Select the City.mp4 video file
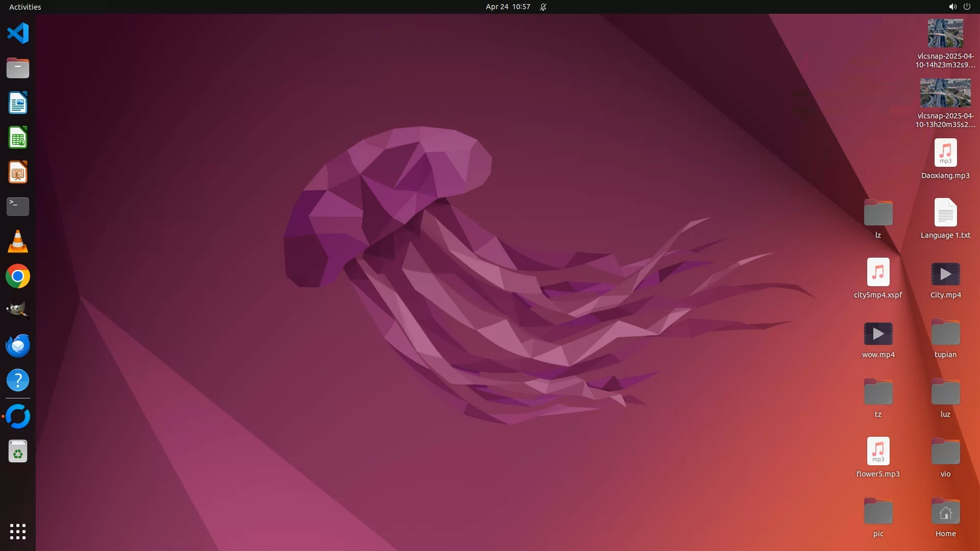Image resolution: width=980 pixels, height=551 pixels. pos(945,274)
